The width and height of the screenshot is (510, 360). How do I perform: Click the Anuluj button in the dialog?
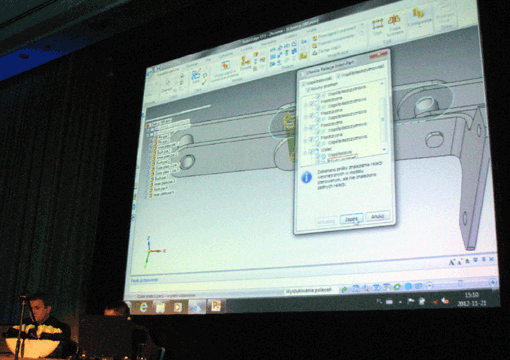click(377, 216)
